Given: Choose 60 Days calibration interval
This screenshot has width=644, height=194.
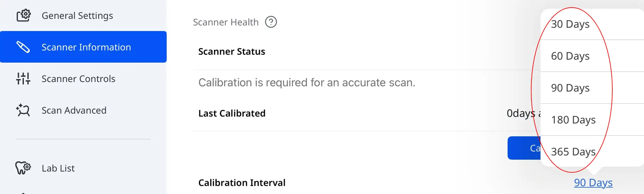Looking at the screenshot, I should click(x=570, y=56).
